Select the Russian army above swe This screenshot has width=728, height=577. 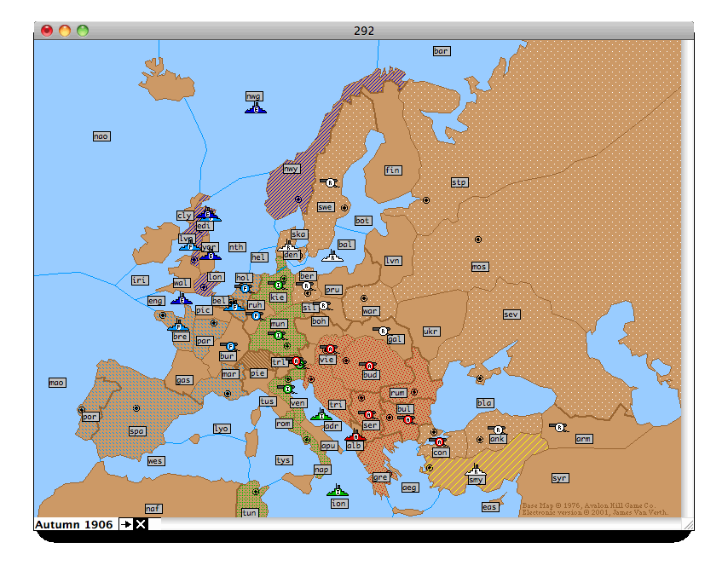pos(330,182)
